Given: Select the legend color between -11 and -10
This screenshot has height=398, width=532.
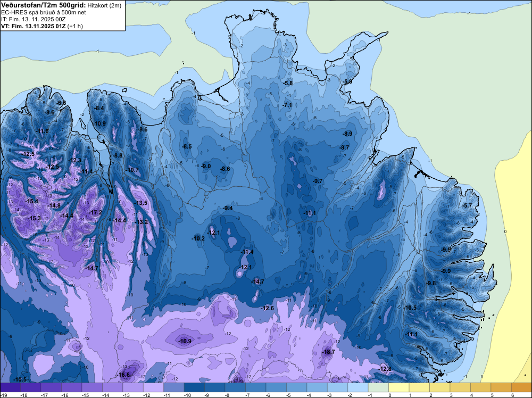Looking at the screenshot, I should pyautogui.click(x=174, y=387).
